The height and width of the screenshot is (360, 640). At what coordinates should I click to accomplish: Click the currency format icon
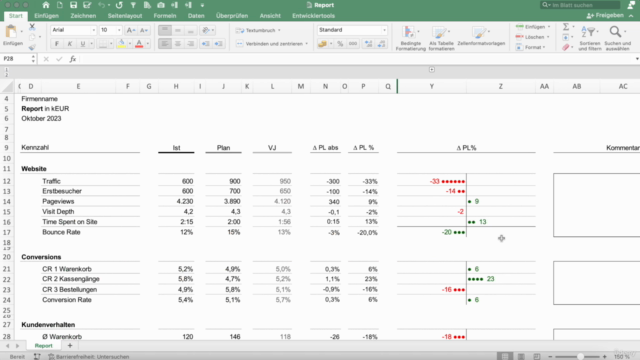click(322, 44)
